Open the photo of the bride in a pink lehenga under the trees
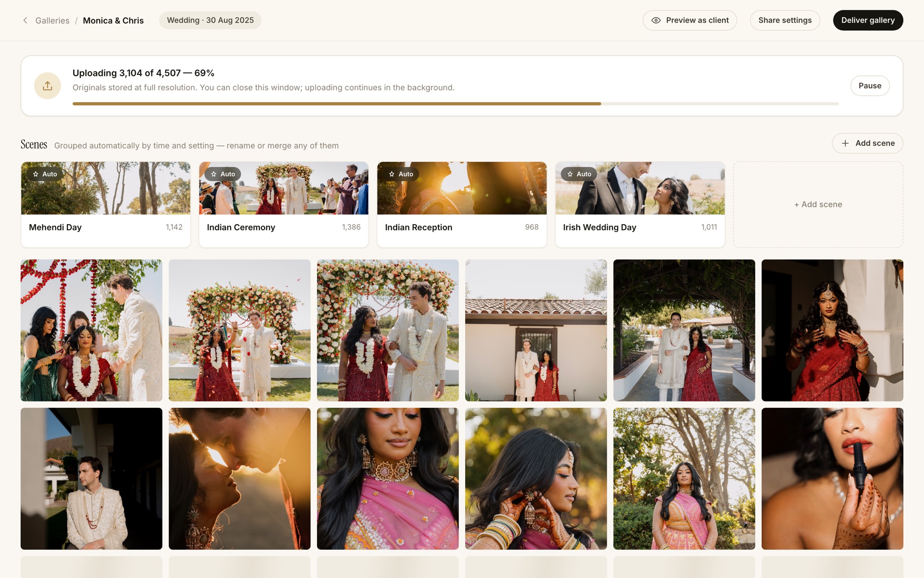 (x=684, y=479)
